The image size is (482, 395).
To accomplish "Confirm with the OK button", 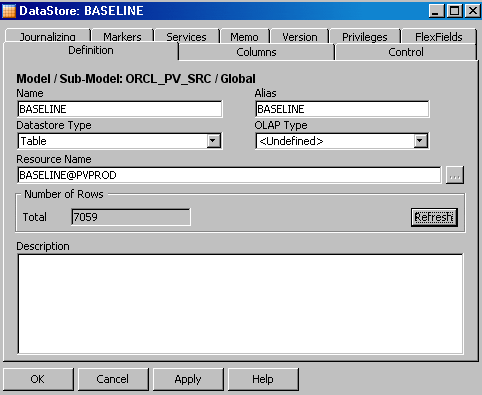I will tap(38, 379).
